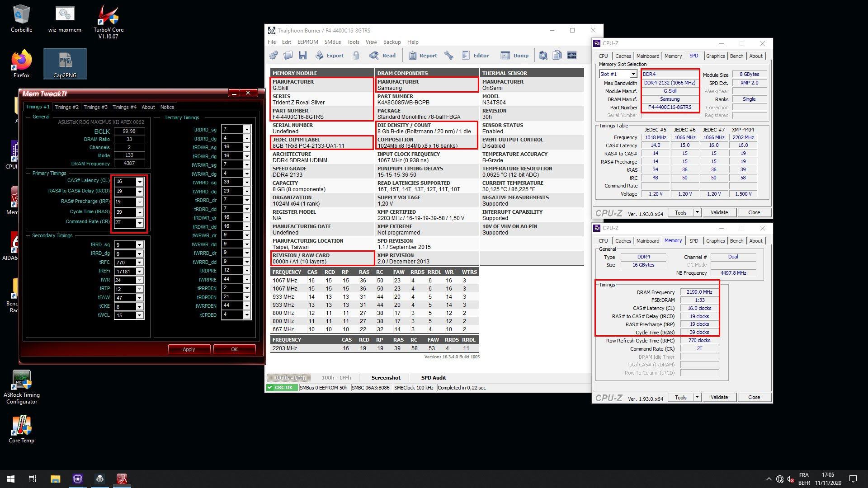Click the CPU-Z taskbar icon

pos(77,479)
